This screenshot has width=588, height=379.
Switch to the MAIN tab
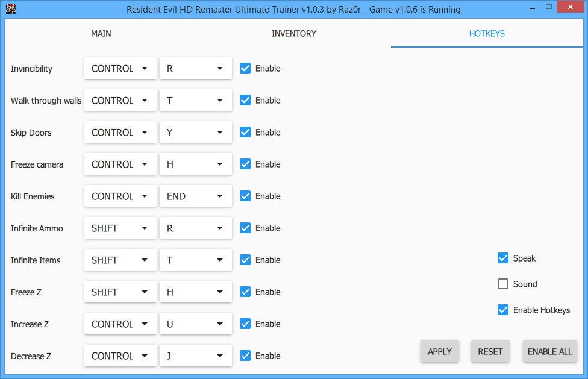point(101,34)
